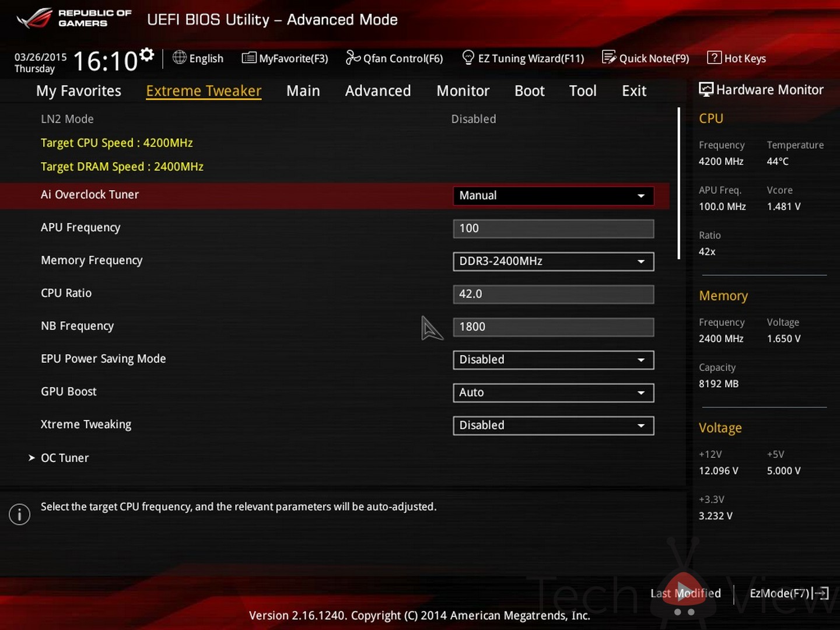The height and width of the screenshot is (630, 840).
Task: Click the 03/26/2015 date
Action: (41, 57)
